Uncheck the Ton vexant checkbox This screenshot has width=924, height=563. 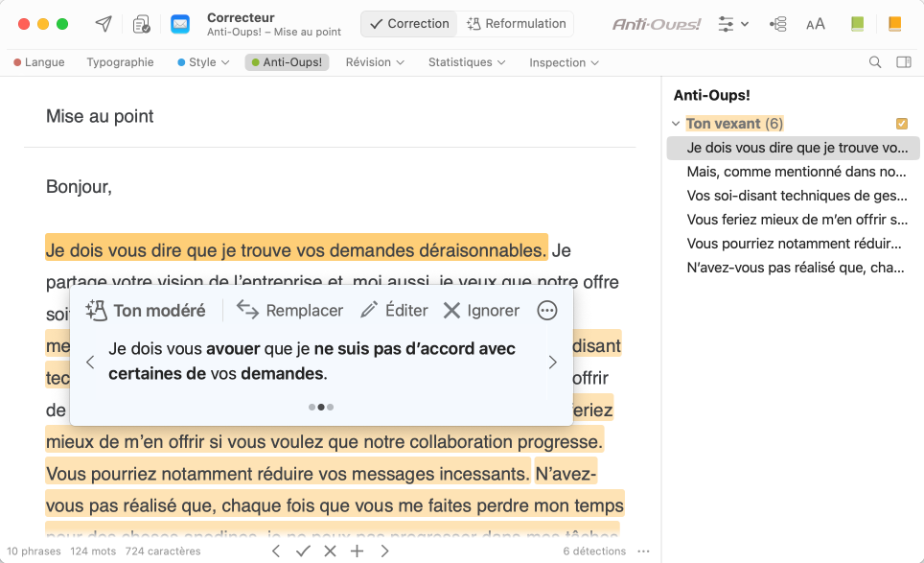(x=901, y=124)
